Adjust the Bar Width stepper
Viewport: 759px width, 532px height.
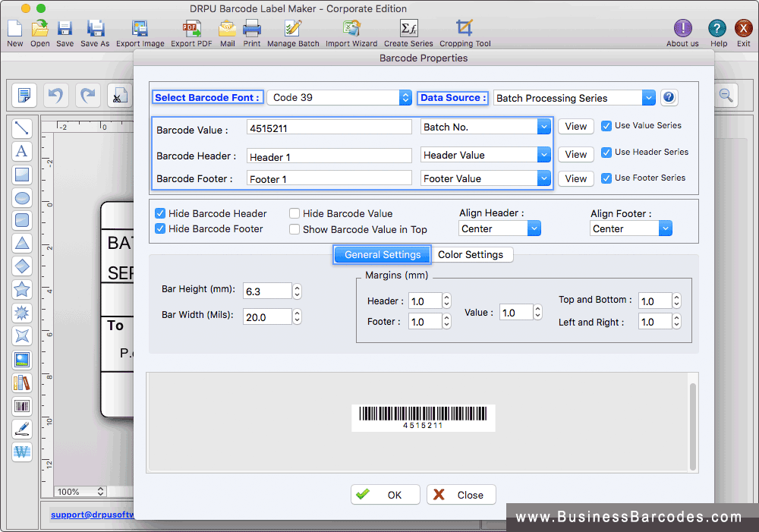coord(298,316)
